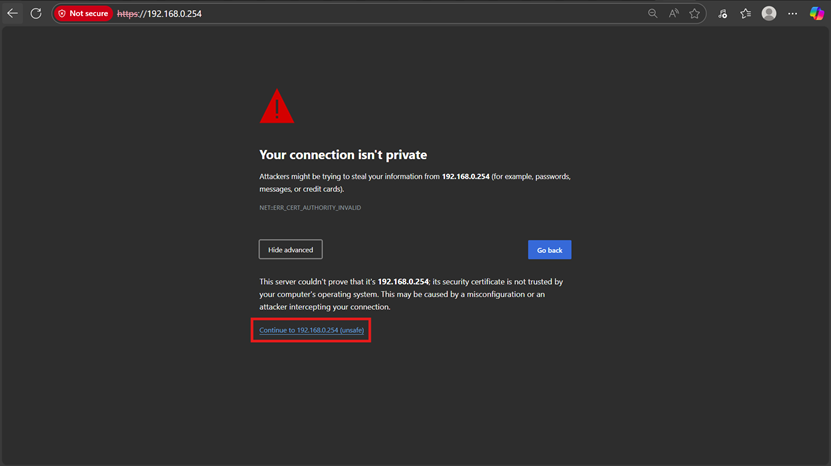
Task: Click the user profile avatar
Action: pyautogui.click(x=769, y=14)
